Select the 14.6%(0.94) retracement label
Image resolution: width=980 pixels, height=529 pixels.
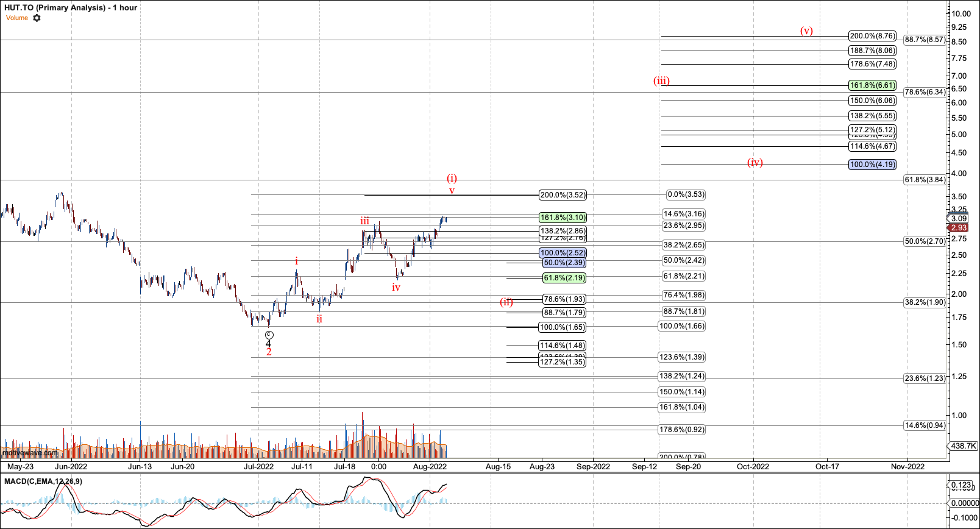[x=925, y=425]
